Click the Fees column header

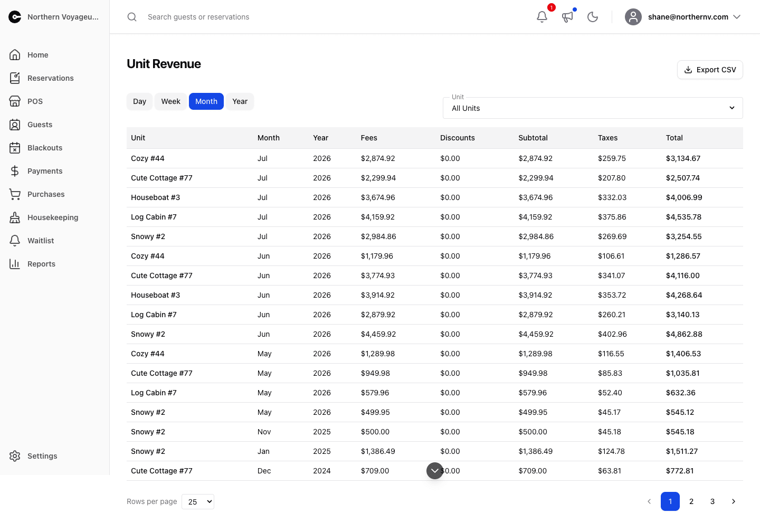point(369,138)
